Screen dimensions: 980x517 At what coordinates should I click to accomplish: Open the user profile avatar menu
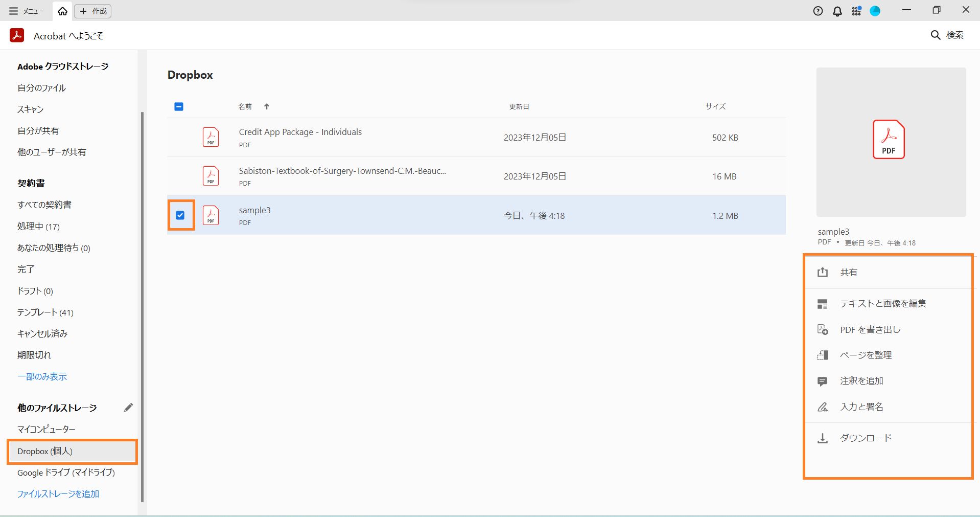point(875,11)
